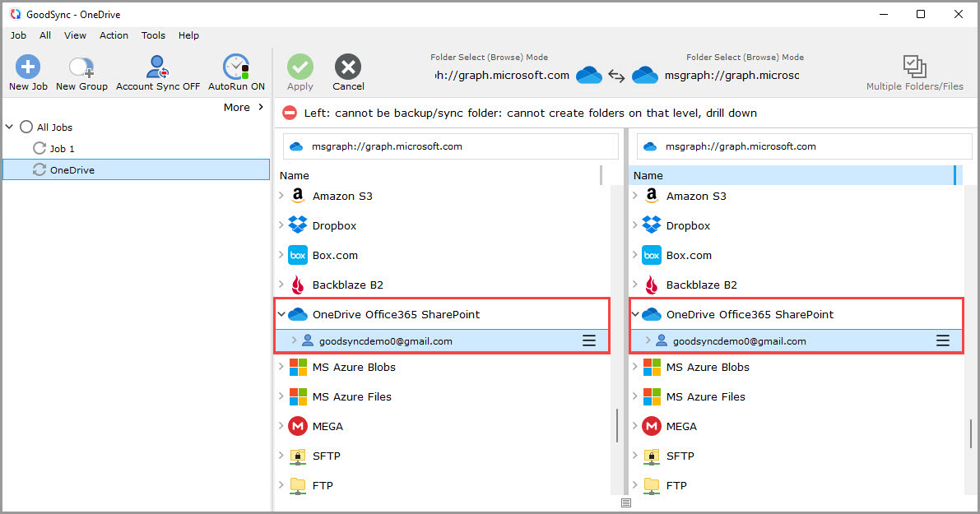Viewport: 980px width, 514px height.
Task: Select MEGA icon in right pane
Action: [652, 426]
